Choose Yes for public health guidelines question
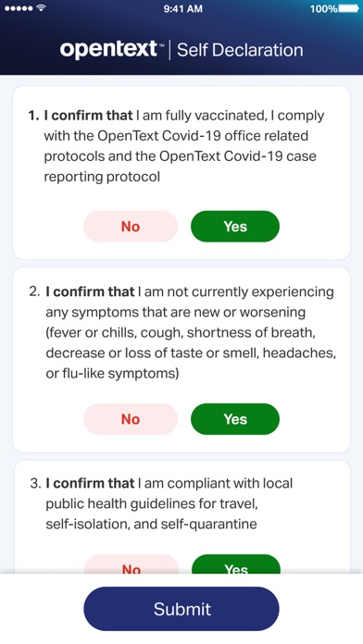Image resolution: width=363 pixels, height=644 pixels. point(236,564)
